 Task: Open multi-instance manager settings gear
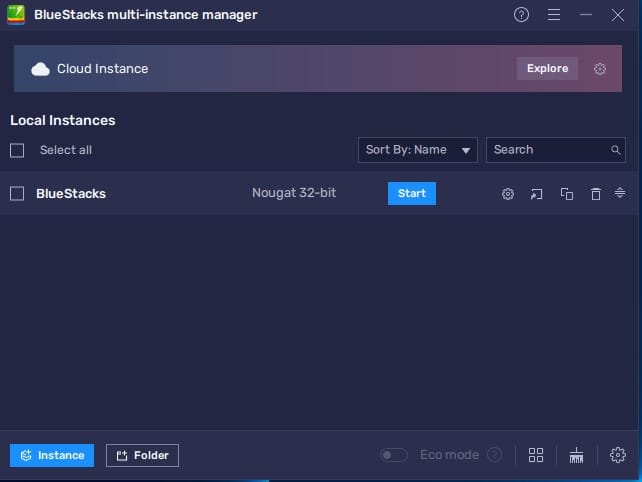[617, 455]
